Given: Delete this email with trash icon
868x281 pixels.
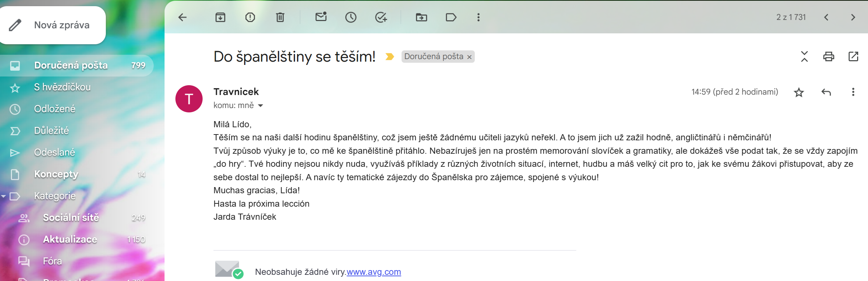Looking at the screenshot, I should (x=280, y=17).
